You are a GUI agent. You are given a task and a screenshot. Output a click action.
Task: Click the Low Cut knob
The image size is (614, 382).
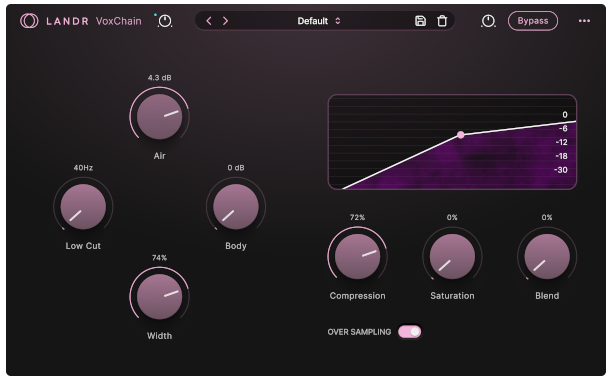click(83, 206)
